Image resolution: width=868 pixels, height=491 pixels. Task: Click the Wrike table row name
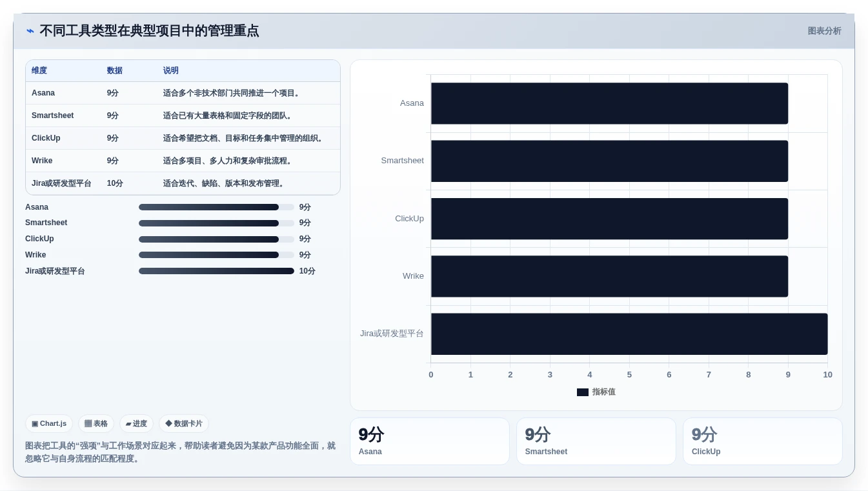pyautogui.click(x=42, y=161)
